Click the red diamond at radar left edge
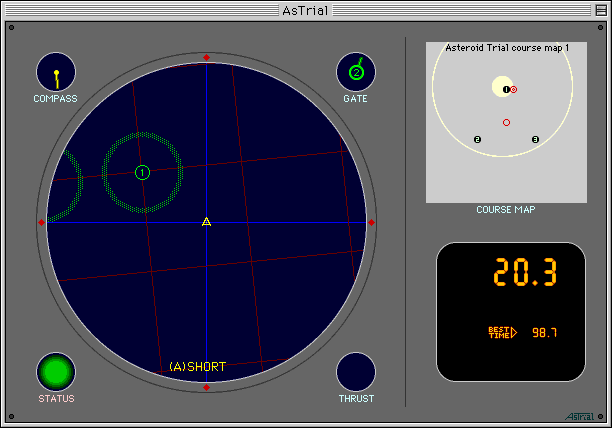 (x=41, y=222)
